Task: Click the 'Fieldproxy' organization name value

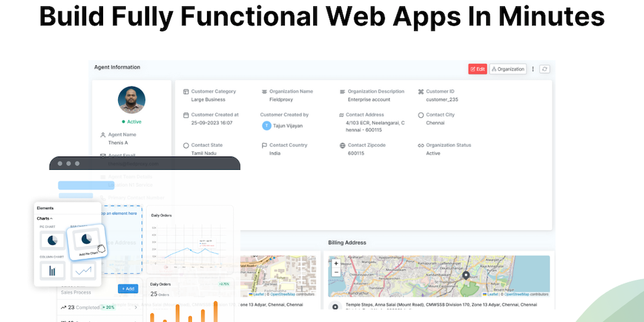Action: (281, 100)
